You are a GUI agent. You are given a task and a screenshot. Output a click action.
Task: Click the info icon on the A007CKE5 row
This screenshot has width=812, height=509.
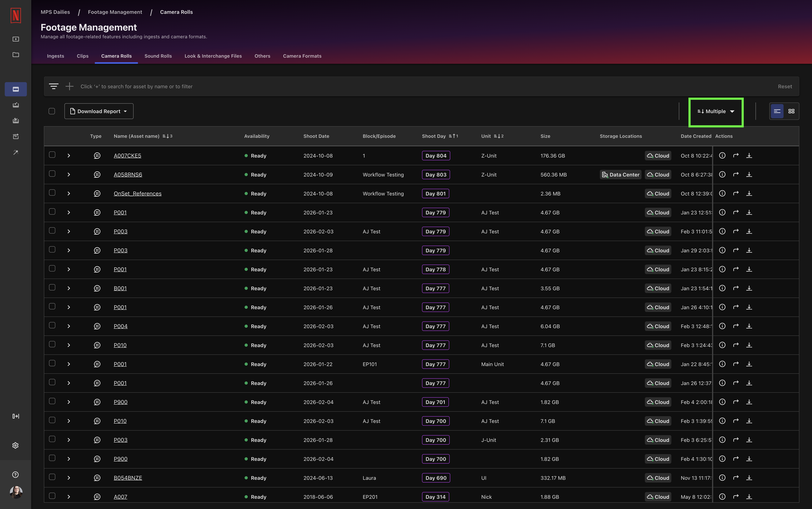point(722,155)
